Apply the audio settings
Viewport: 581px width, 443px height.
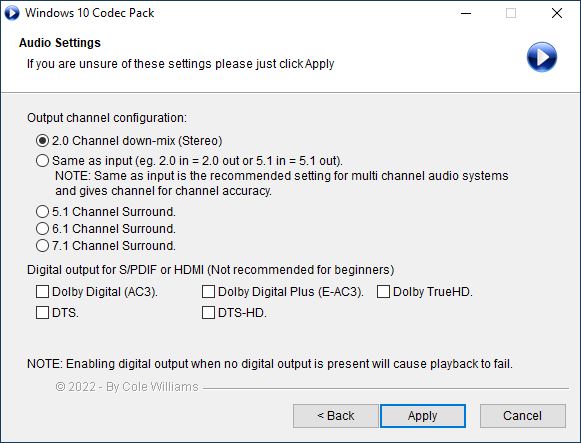[423, 416]
